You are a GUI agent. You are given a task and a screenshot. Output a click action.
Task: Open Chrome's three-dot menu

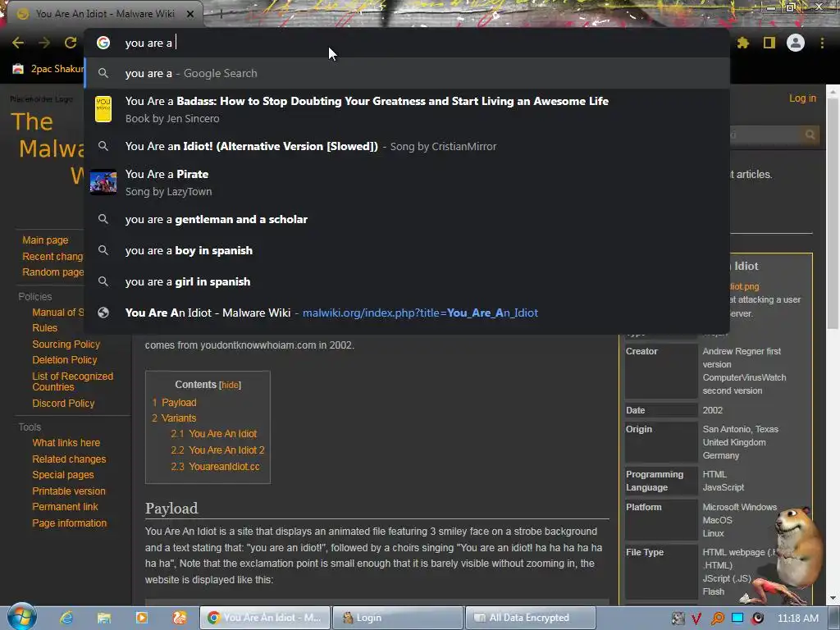(x=822, y=43)
